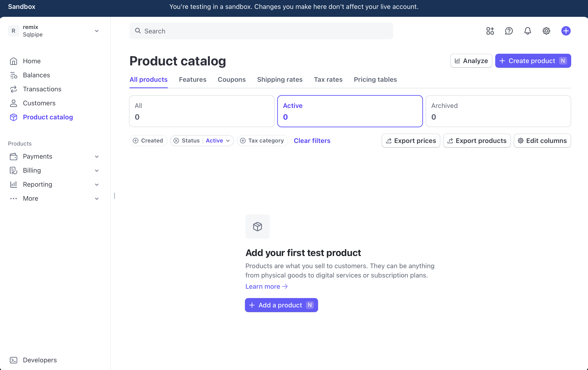
Task: Click the Search field
Action: (x=261, y=31)
